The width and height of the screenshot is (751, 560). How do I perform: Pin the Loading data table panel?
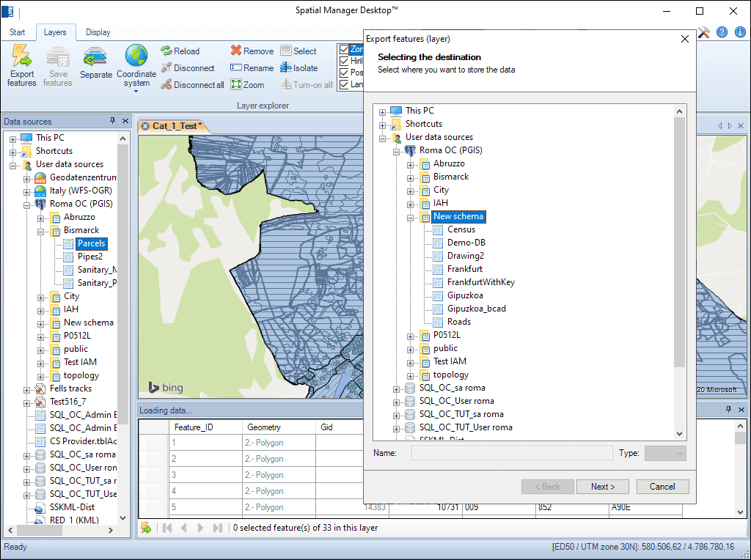click(x=728, y=409)
